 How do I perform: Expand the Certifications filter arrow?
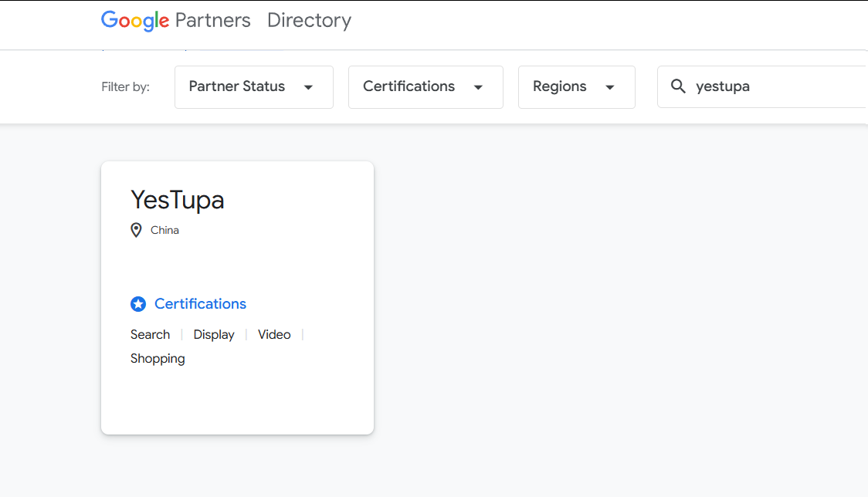[x=478, y=87]
